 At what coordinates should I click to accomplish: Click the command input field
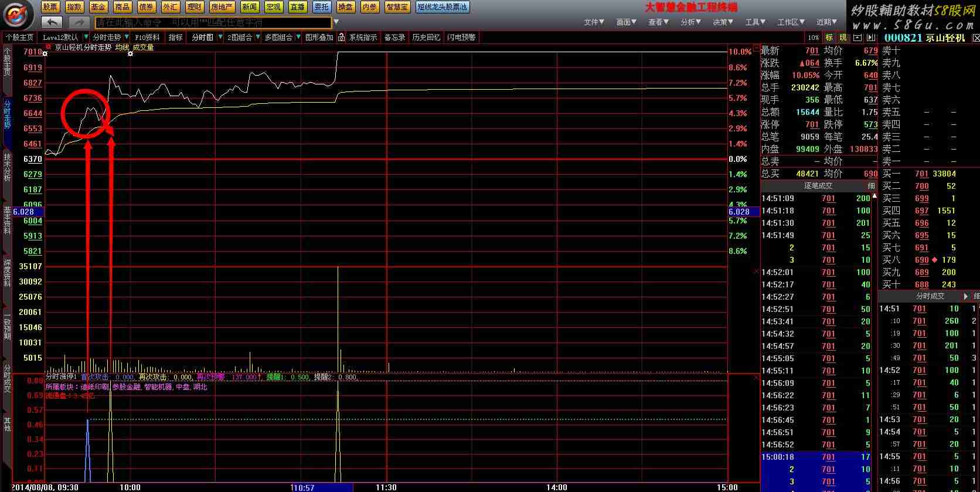213,22
